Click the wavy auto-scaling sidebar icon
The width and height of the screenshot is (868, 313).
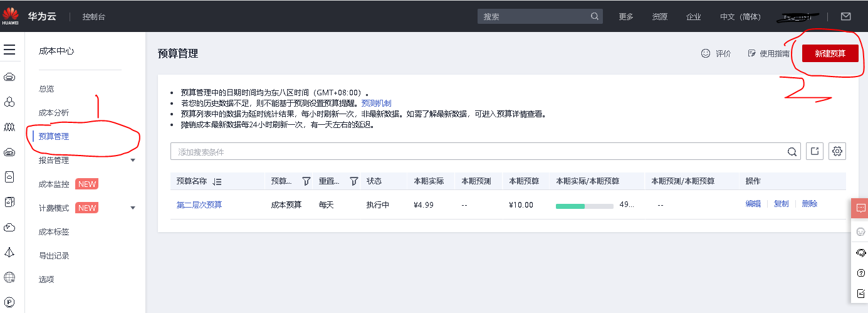(9, 127)
